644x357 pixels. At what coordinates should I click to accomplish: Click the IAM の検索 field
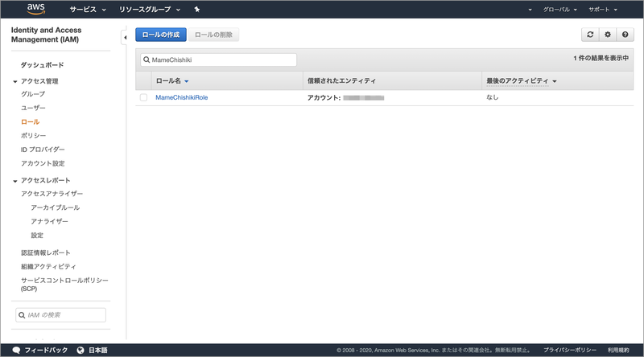(61, 315)
